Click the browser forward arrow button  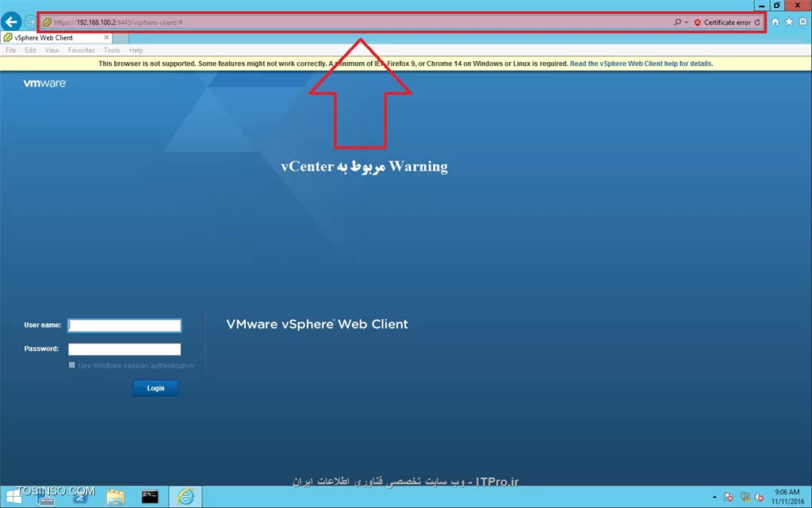31,22
